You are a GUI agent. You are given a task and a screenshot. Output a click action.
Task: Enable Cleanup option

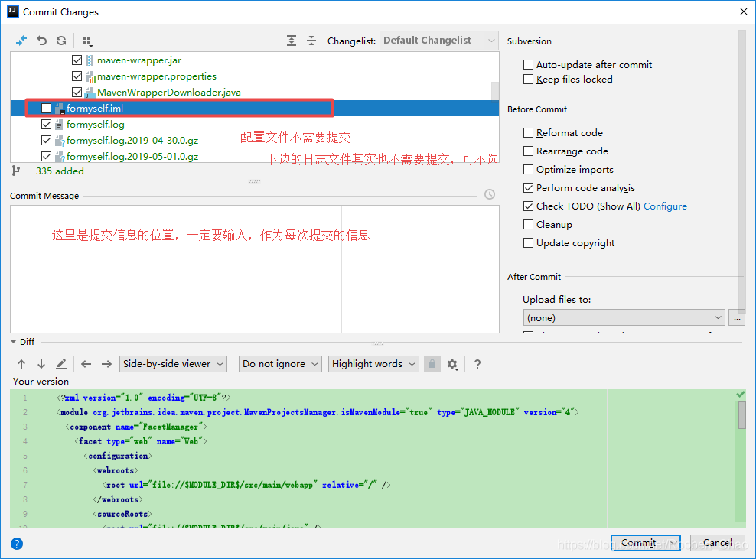tap(529, 224)
